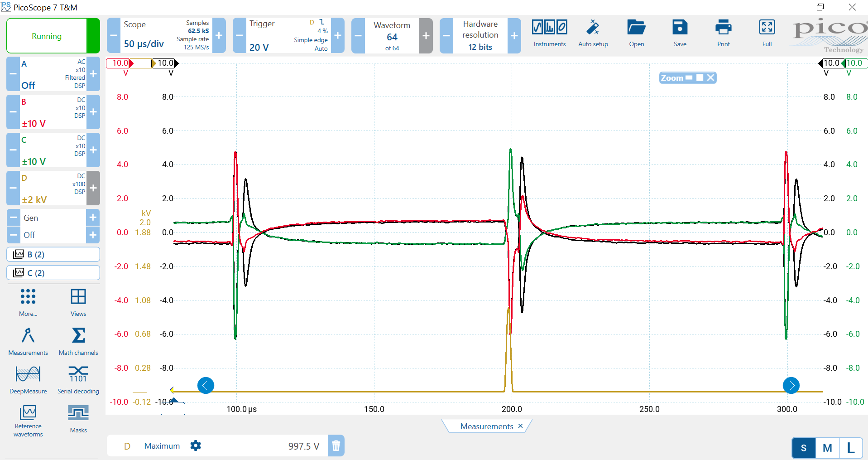Viewport: 868px width, 460px height.
Task: Open Math channels
Action: [x=78, y=341]
